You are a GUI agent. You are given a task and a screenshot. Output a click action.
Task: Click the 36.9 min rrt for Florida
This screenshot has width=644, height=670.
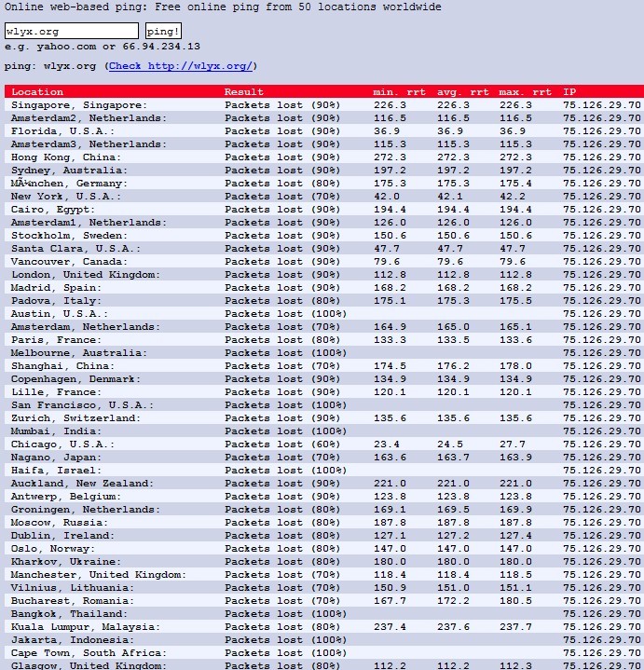pos(387,131)
